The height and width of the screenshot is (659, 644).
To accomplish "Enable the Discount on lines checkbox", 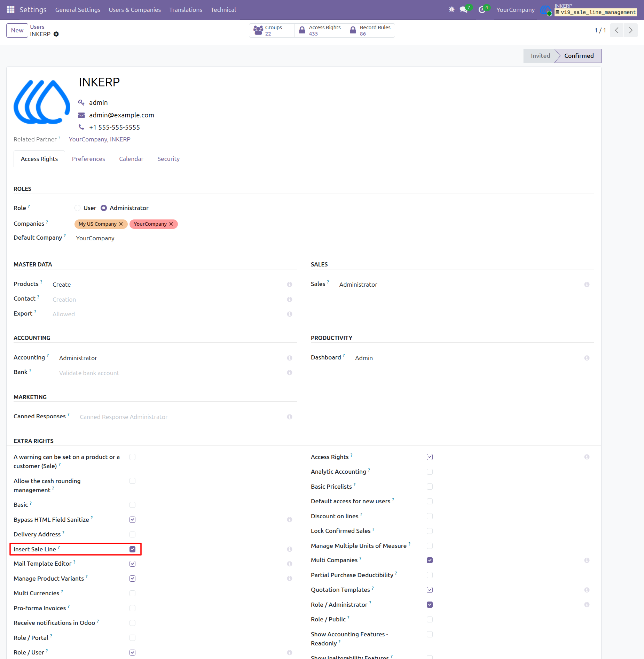I will coord(430,516).
